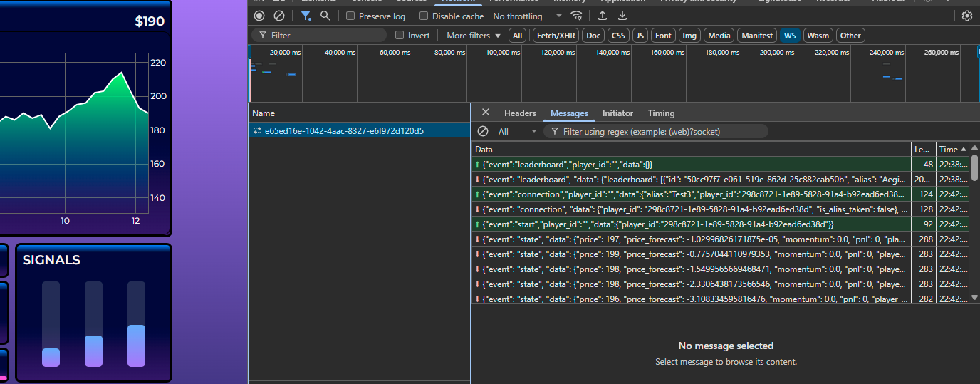Switch to the Headers tab
This screenshot has height=384, width=980.
pos(520,113)
